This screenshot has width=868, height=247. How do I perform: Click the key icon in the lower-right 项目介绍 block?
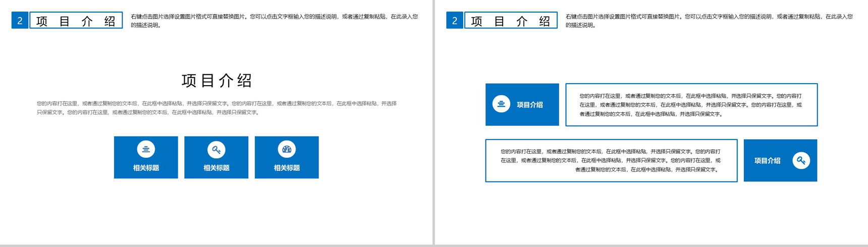(801, 160)
